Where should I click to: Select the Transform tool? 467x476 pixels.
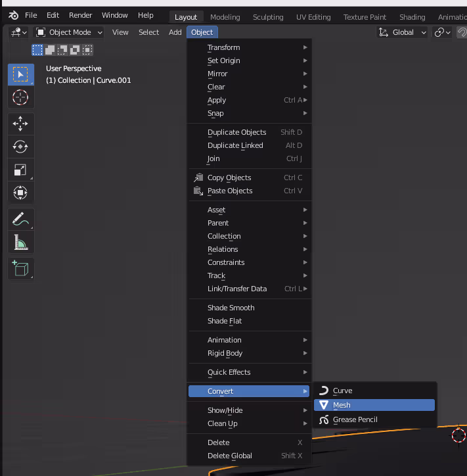(20, 193)
